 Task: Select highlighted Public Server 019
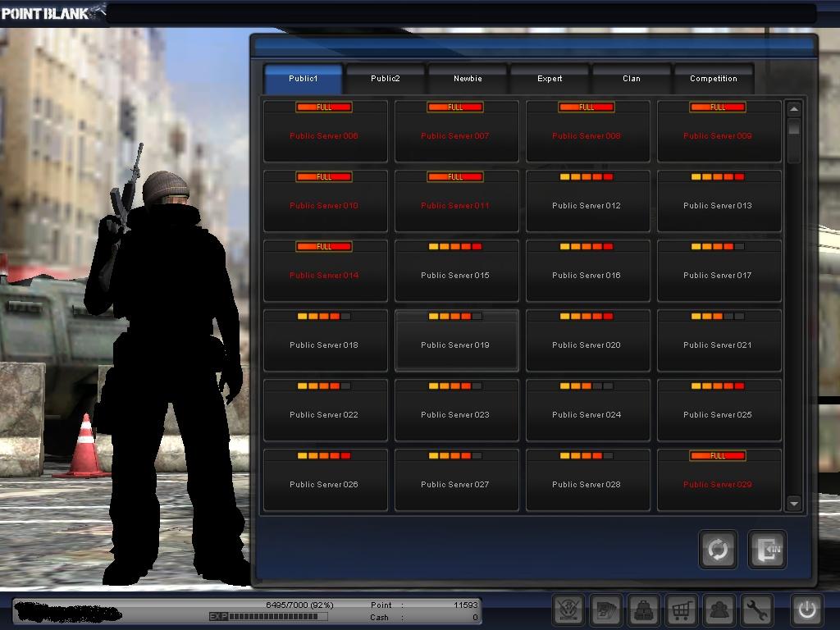click(x=456, y=340)
